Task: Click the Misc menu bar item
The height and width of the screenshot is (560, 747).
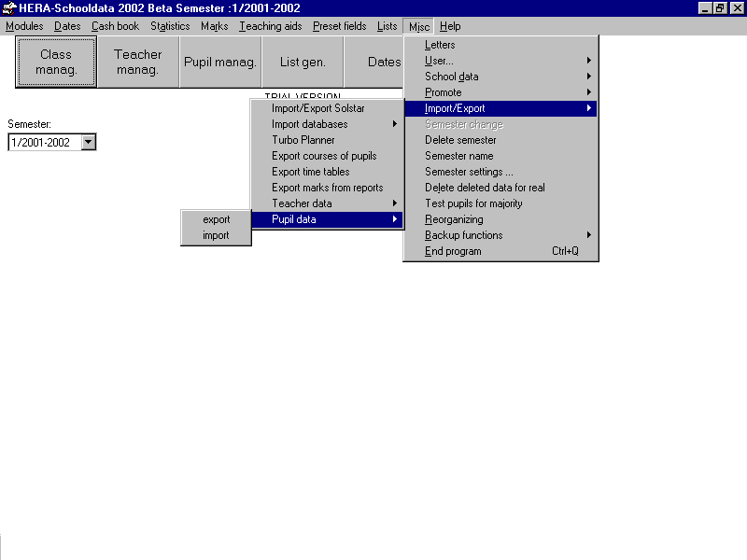Action: coord(419,27)
